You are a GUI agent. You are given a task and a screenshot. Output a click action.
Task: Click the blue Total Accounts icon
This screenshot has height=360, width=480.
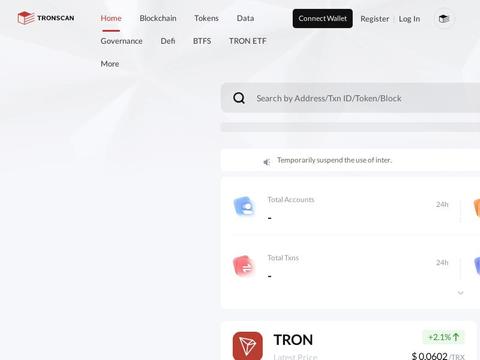[x=244, y=206]
